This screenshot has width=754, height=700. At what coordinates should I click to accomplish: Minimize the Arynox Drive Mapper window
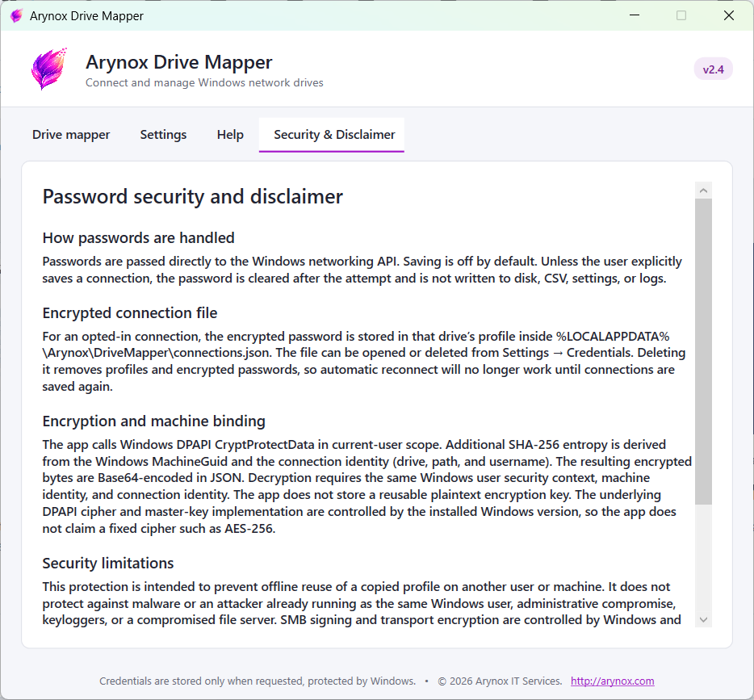[635, 15]
